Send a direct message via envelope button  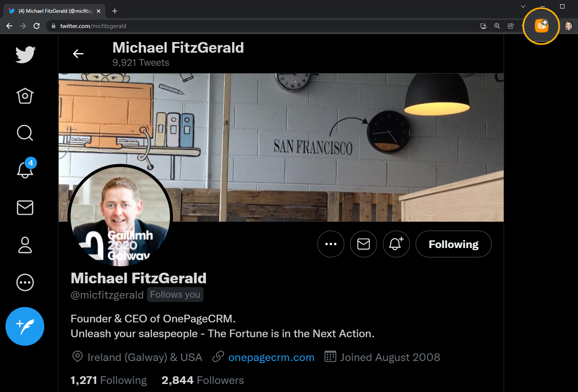pyautogui.click(x=363, y=244)
